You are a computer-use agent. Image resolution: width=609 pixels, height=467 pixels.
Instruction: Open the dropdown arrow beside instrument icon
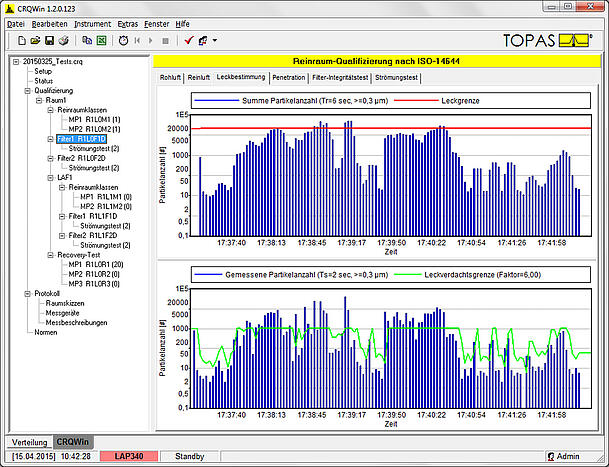pos(213,40)
